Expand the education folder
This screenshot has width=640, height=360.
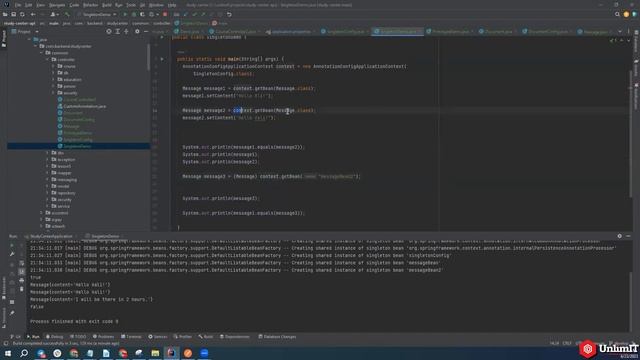[53, 80]
